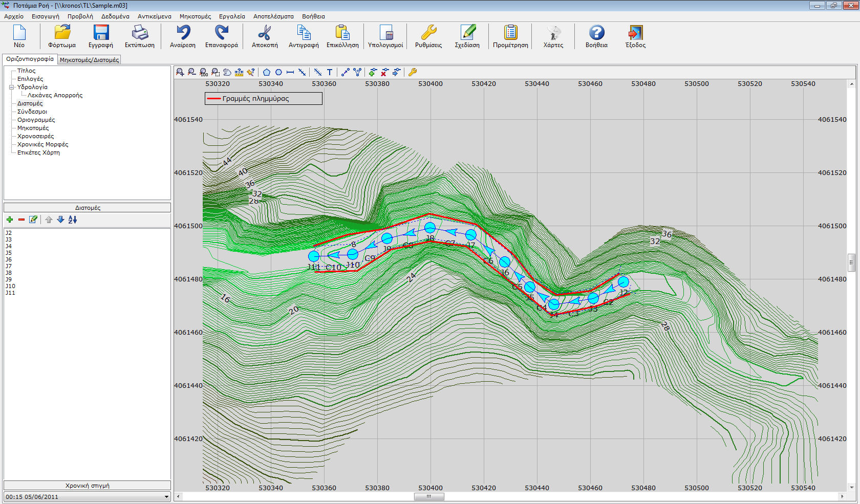Open the Αποτελέσματα menu
The height and width of the screenshot is (504, 860).
click(x=273, y=16)
